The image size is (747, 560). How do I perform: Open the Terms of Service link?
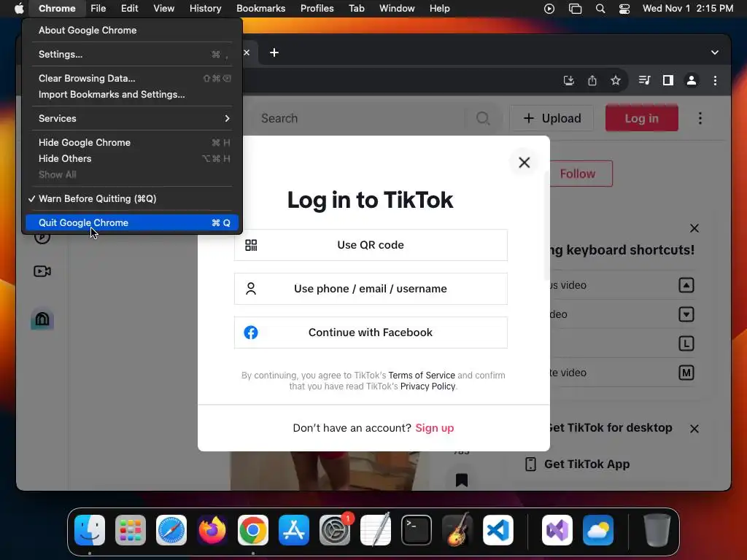click(422, 376)
